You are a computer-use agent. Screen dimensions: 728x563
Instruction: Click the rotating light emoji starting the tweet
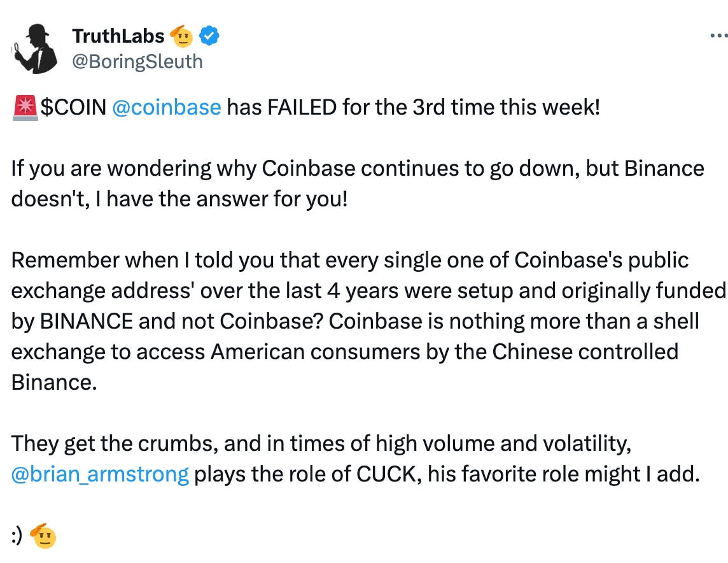24,107
